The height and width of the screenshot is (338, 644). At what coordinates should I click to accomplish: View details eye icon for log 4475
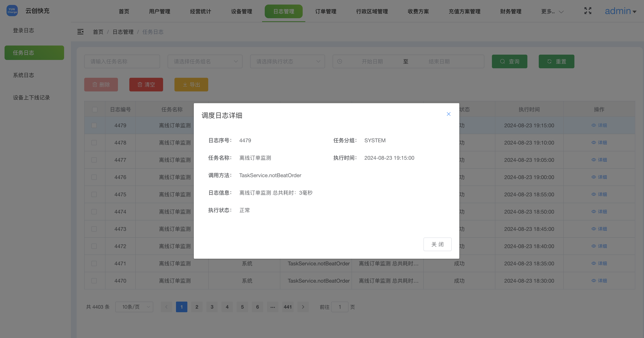pos(594,194)
